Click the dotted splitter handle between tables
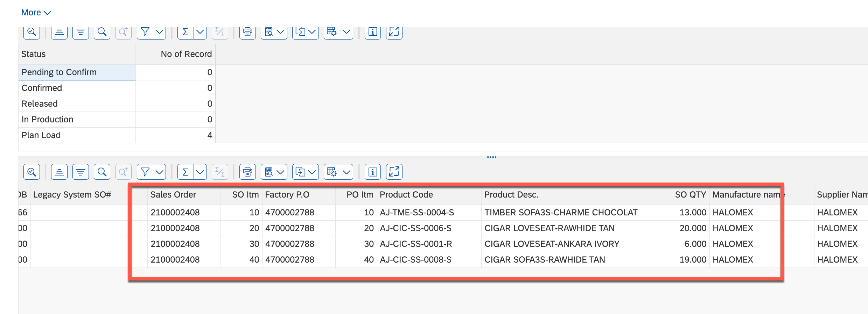Viewport: 868px width, 314px height. click(491, 157)
